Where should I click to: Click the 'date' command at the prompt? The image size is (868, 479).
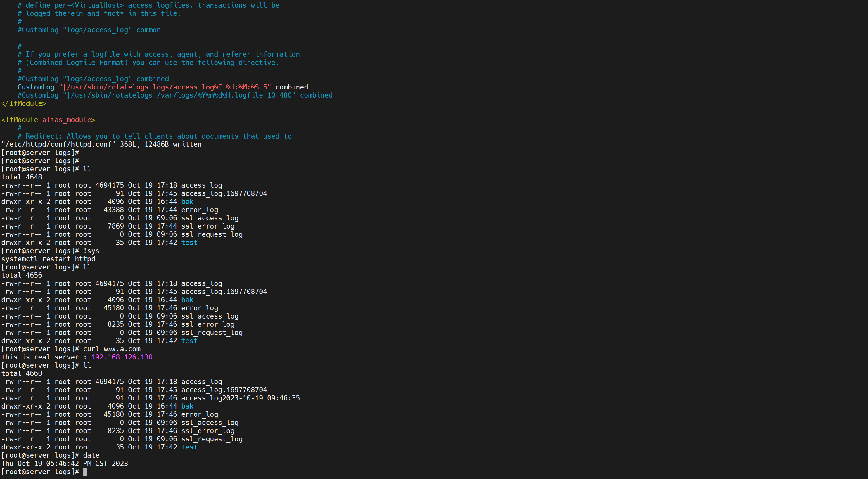click(x=91, y=455)
